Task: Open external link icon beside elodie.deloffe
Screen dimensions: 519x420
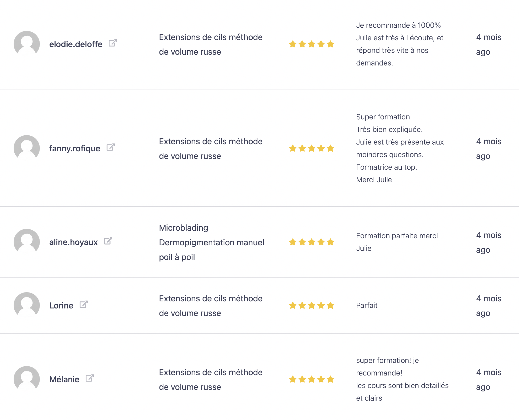Action: (113, 43)
